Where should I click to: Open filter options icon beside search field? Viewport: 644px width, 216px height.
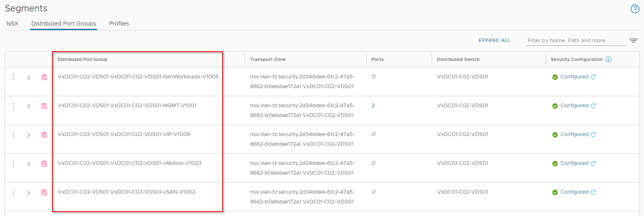click(633, 40)
